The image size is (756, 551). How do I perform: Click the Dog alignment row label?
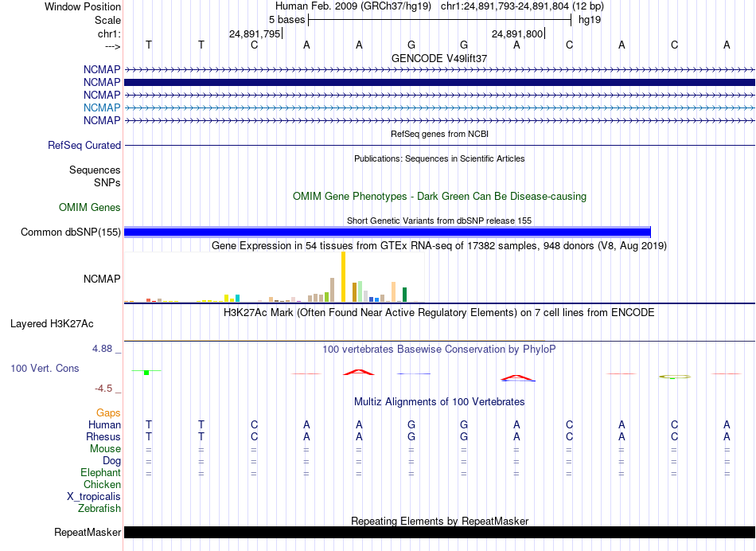[x=111, y=461]
